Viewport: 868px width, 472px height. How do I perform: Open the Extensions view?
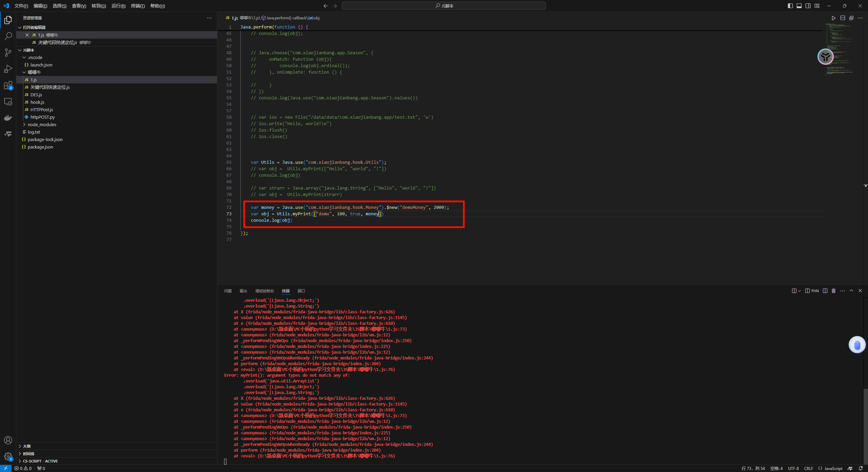(x=8, y=85)
